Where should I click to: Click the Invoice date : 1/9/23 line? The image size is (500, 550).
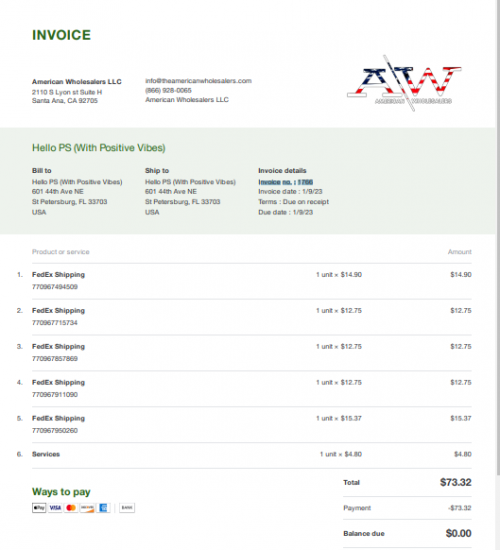(x=290, y=191)
